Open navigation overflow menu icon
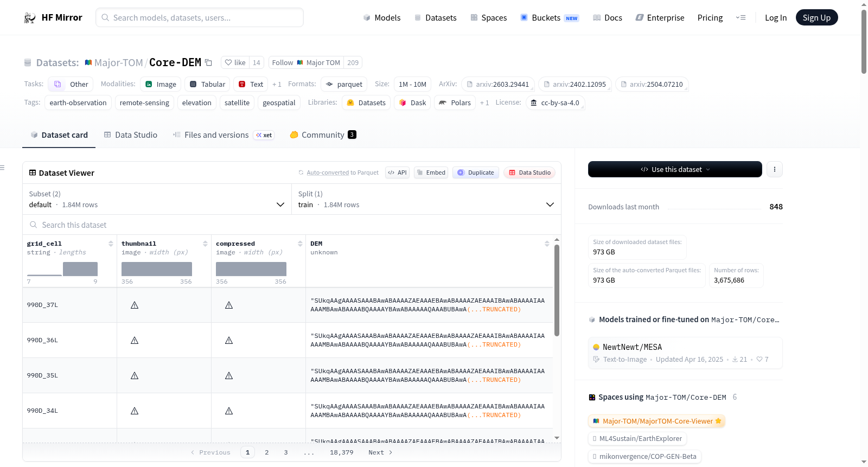Viewport: 868px width, 467px height. pyautogui.click(x=741, y=17)
